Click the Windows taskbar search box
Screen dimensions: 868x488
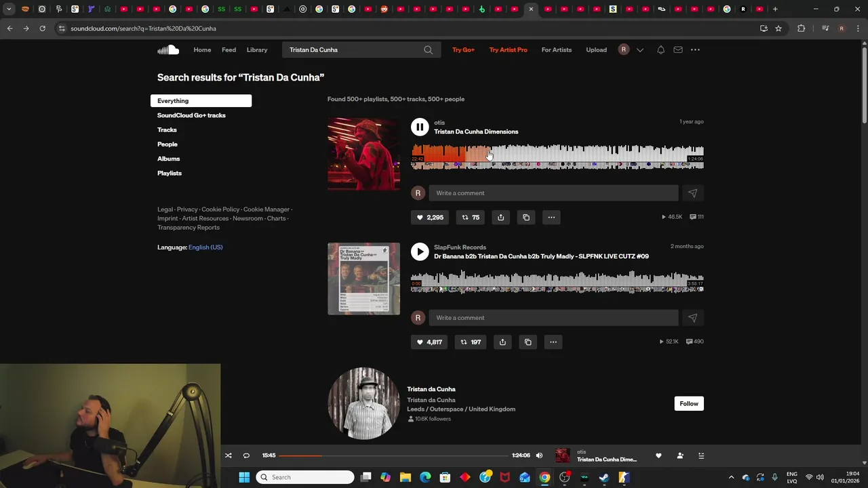click(x=305, y=477)
